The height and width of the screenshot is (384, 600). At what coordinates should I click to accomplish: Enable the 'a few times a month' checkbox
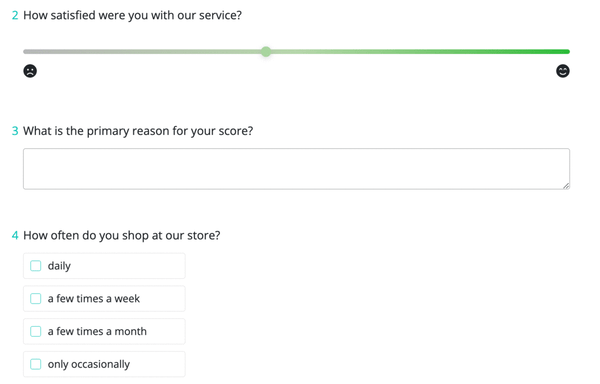point(36,331)
